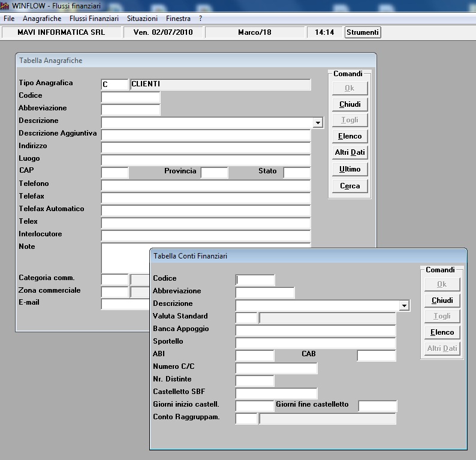The height and width of the screenshot is (460, 476).
Task: Click Chiudi in Tabella Anagrafiche
Action: 350,104
